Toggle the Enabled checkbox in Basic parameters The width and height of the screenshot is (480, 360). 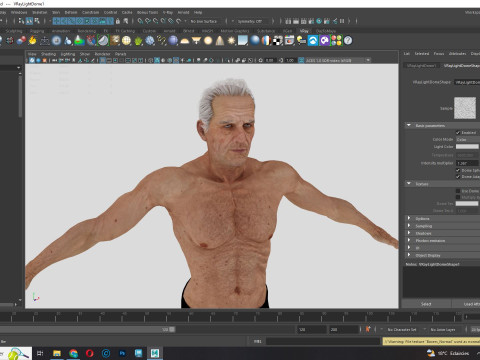click(458, 133)
